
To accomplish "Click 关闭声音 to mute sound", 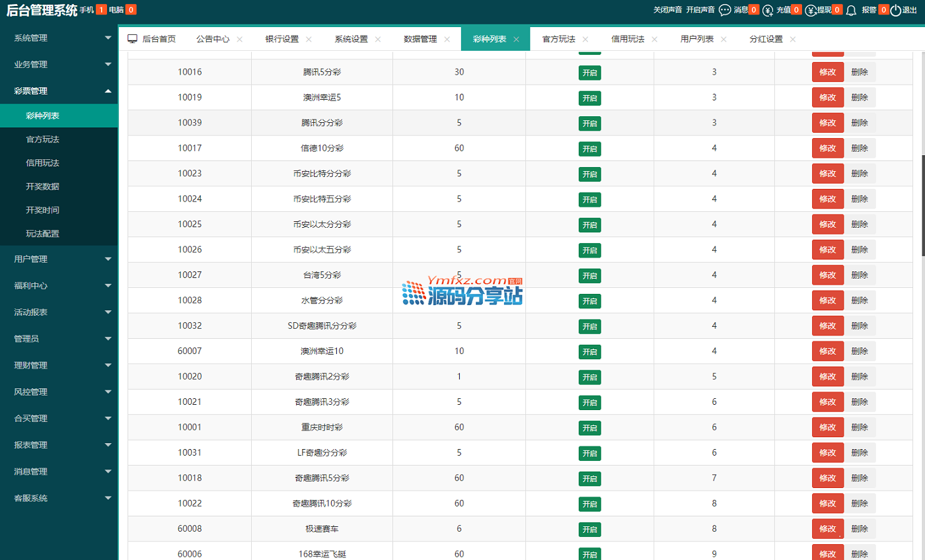I will point(667,10).
